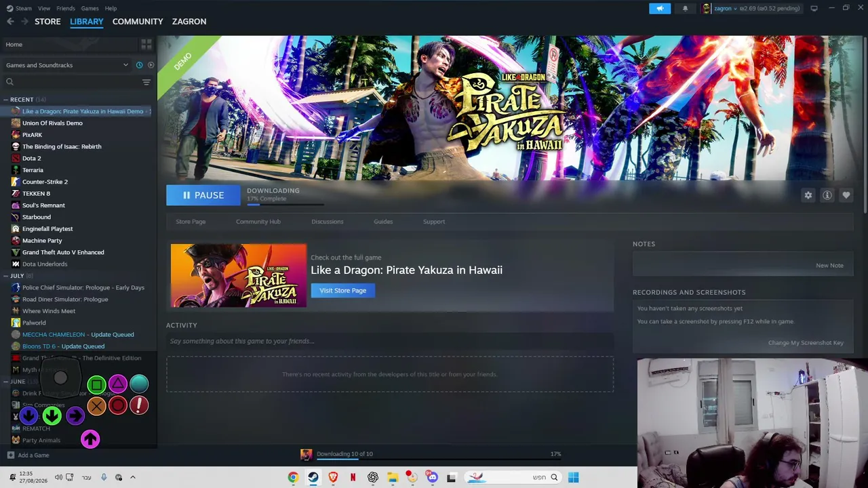Click the activity status input field

pos(390,341)
